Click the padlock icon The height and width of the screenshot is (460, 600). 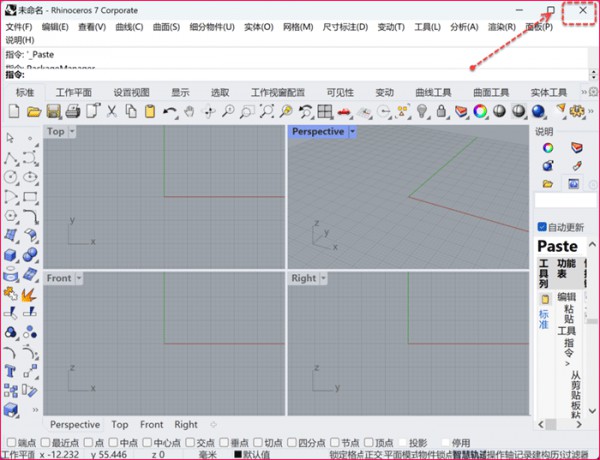441,111
